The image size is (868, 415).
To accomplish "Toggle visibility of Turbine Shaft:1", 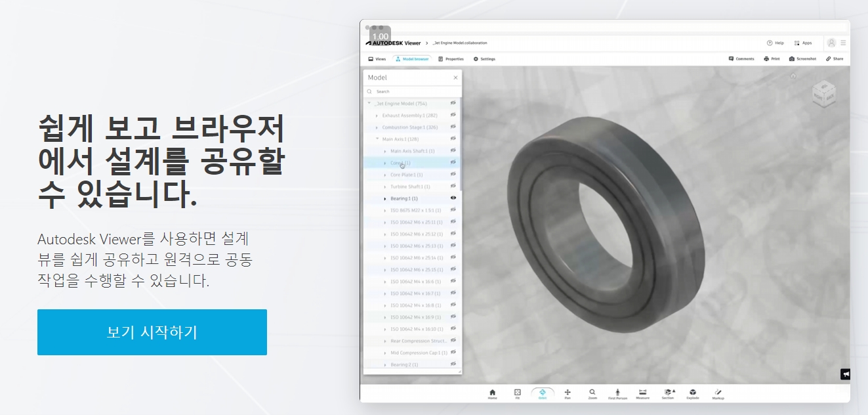I will pos(453,186).
